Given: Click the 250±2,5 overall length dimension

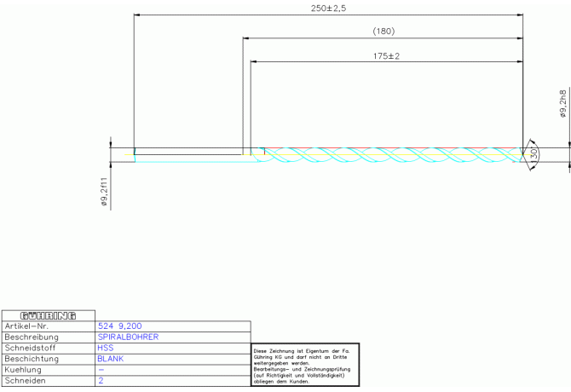Looking at the screenshot, I should [328, 8].
